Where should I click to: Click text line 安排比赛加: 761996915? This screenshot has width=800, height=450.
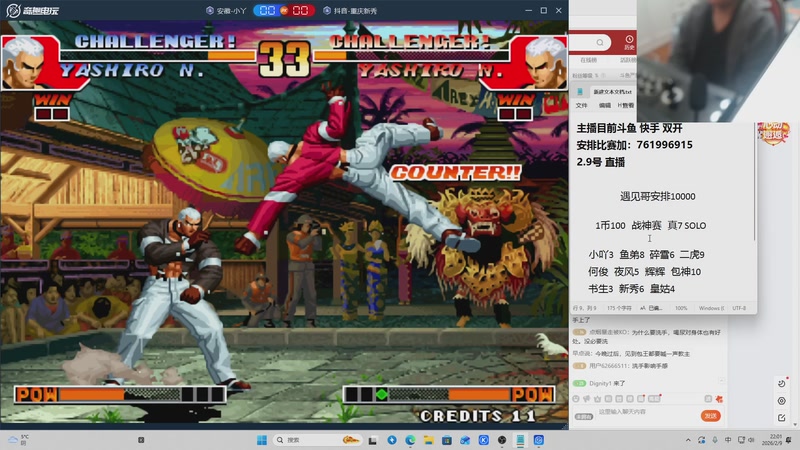634,145
